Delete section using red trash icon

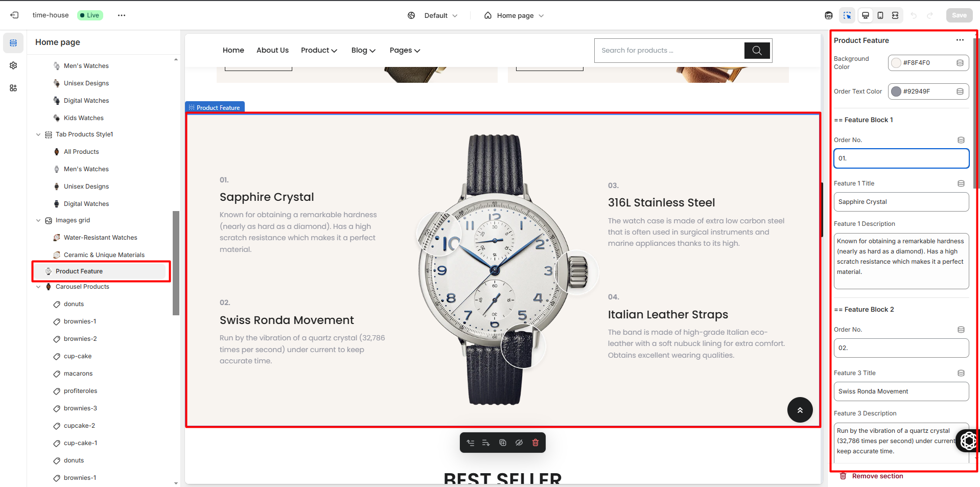coord(535,443)
